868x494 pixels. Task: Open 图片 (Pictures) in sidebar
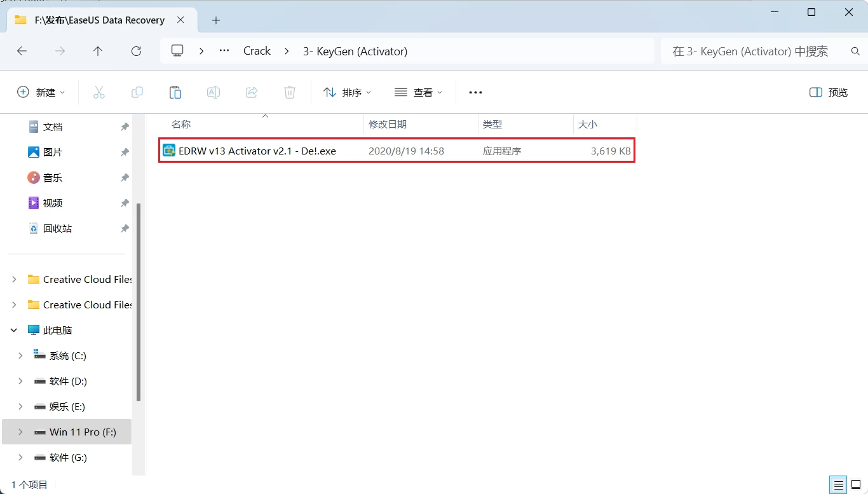pos(53,153)
